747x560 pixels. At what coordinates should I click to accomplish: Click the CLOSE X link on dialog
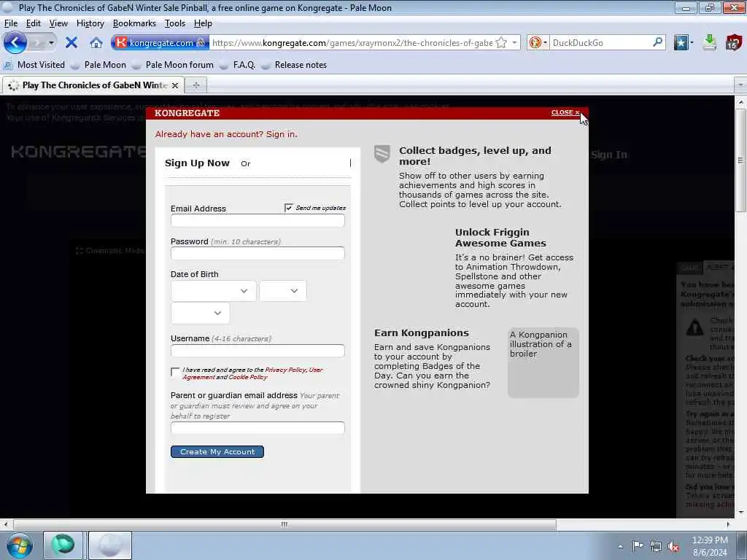coord(565,112)
